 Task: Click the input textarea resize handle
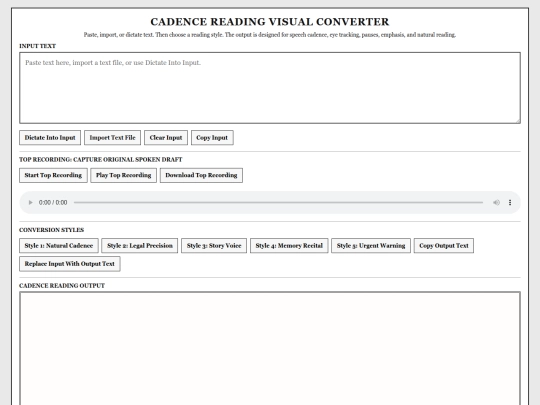pos(518,121)
